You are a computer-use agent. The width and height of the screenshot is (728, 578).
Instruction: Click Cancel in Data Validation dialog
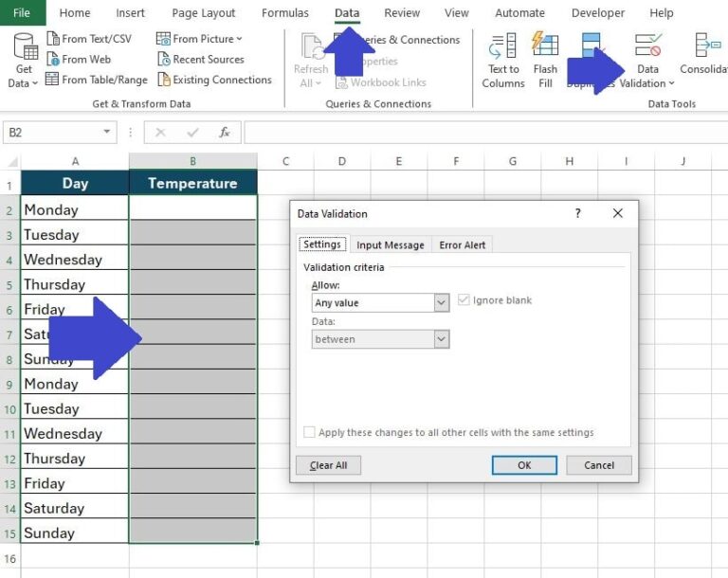[599, 465]
